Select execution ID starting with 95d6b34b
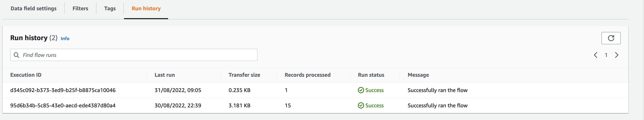The height and width of the screenshot is (120, 644). click(63, 105)
